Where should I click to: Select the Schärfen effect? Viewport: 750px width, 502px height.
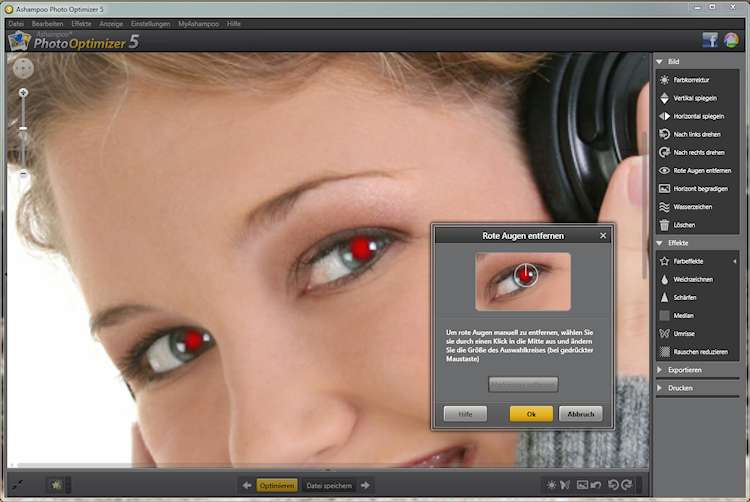[665, 297]
